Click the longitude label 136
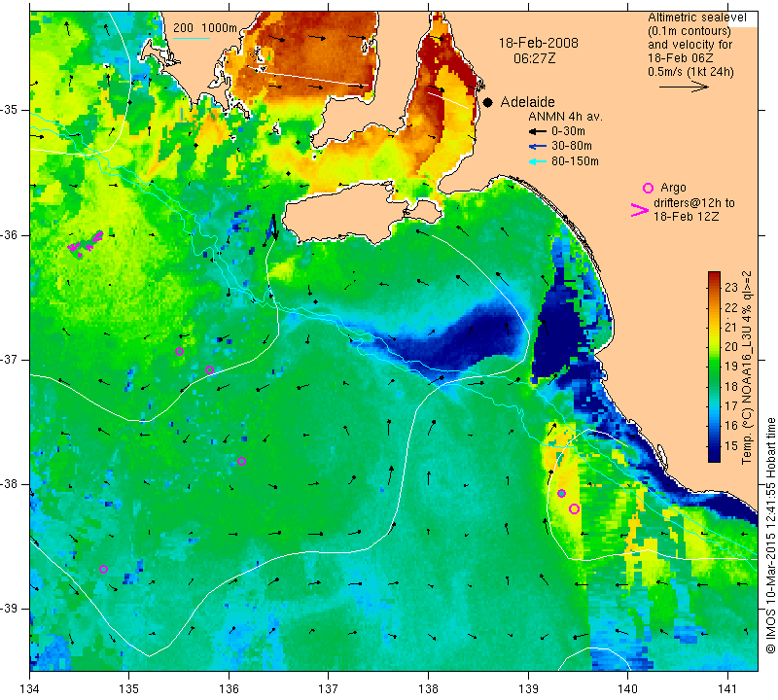The height and width of the screenshot is (700, 778). pyautogui.click(x=229, y=689)
